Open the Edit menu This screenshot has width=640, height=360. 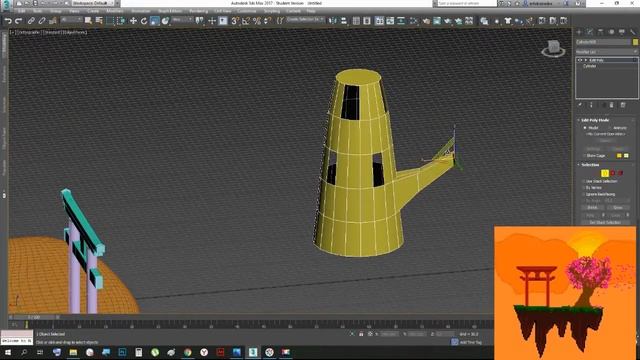tap(21, 11)
